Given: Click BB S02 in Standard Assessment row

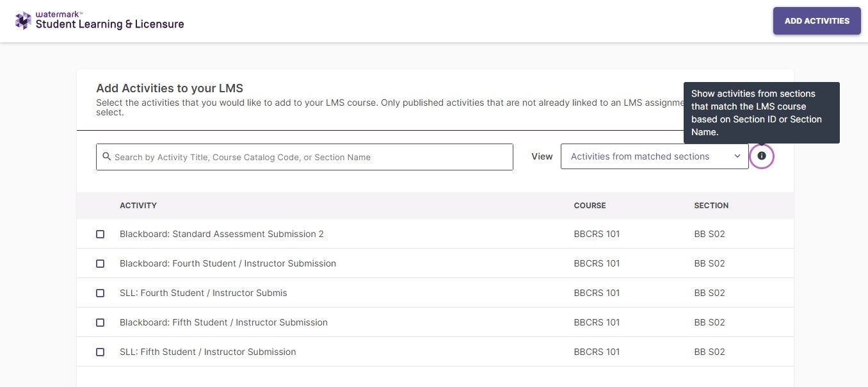Looking at the screenshot, I should click(x=709, y=234).
